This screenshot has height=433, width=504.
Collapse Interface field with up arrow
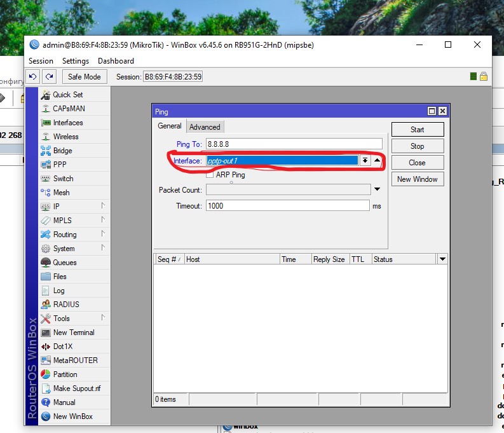[x=377, y=160]
